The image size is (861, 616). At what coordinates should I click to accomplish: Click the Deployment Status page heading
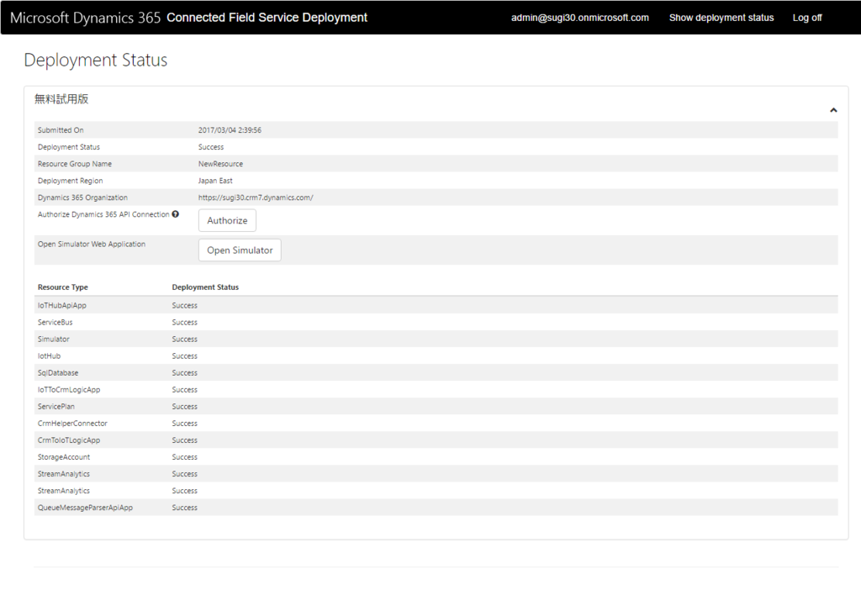pos(96,60)
